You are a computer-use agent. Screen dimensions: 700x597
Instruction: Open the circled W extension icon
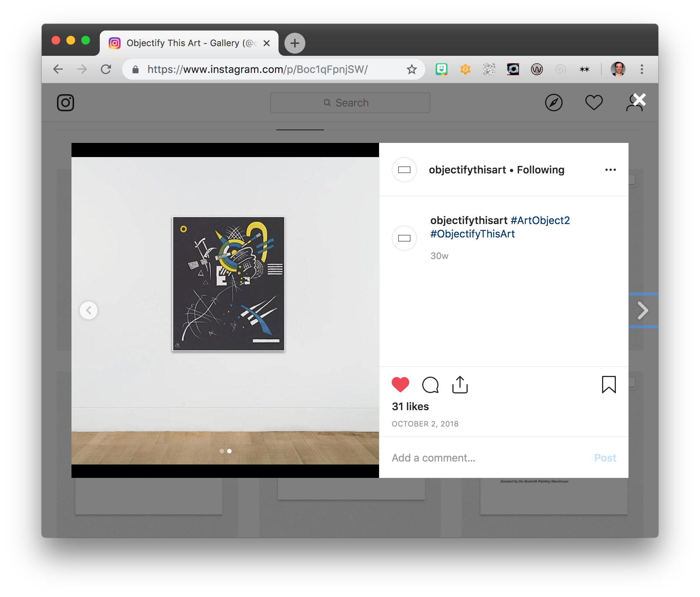[537, 69]
